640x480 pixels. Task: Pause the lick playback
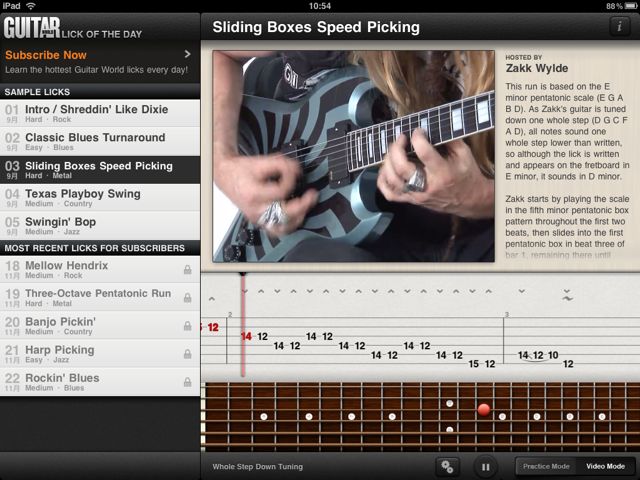click(485, 467)
